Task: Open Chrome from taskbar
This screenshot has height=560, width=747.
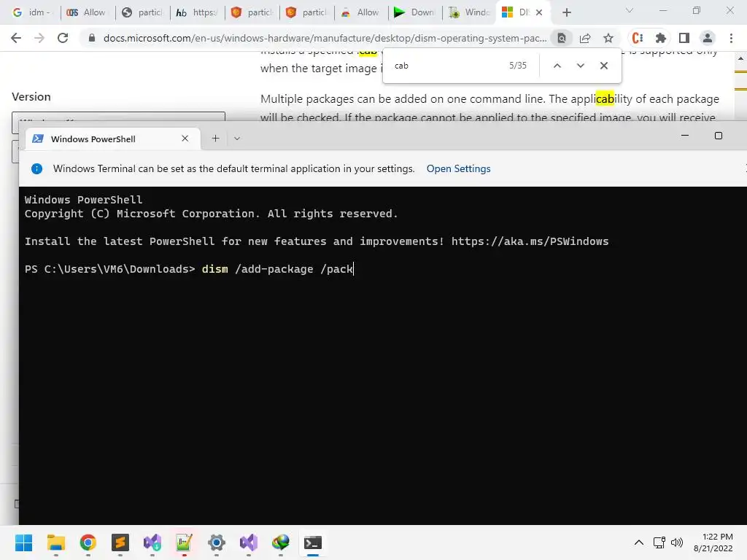Action: point(88,542)
